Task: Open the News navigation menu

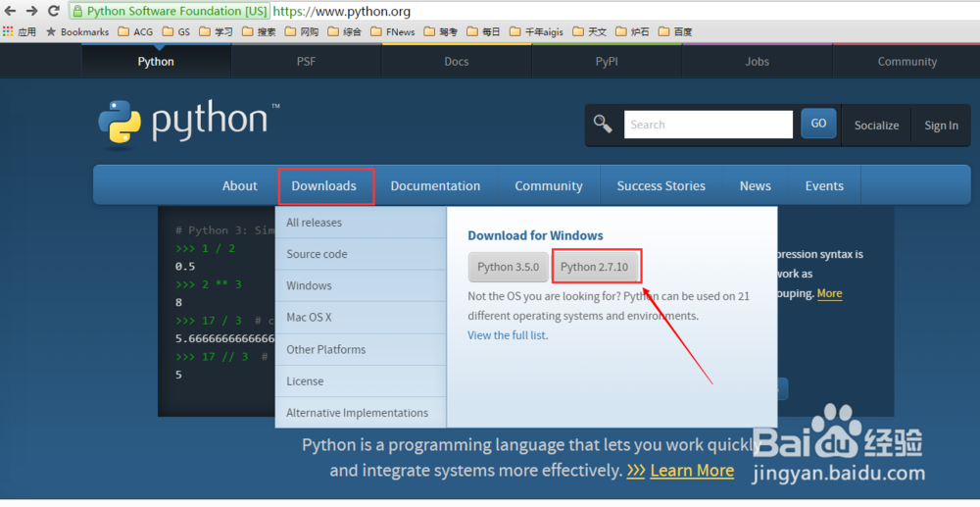Action: pos(755,185)
